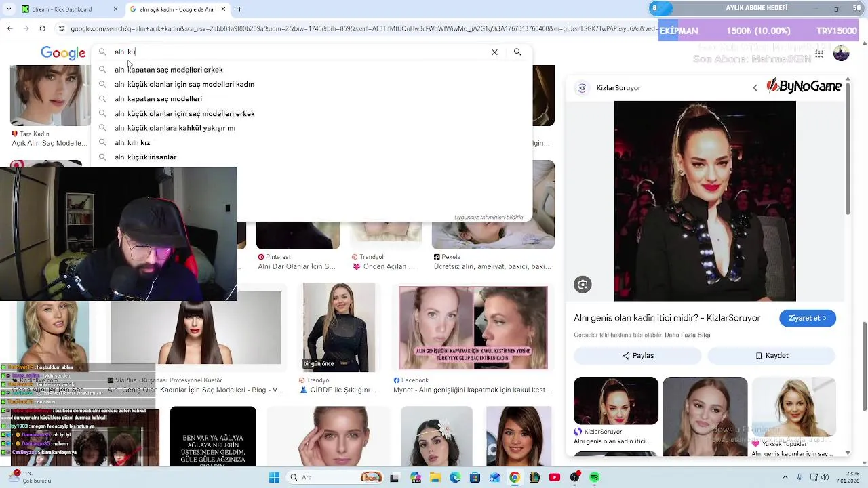This screenshot has height=488, width=868.
Task: Click the Kaydet save button
Action: click(772, 356)
